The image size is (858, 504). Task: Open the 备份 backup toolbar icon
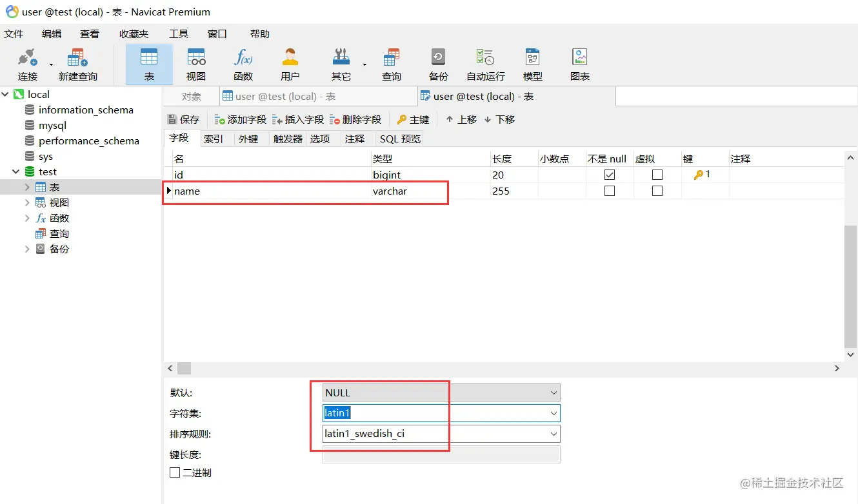coord(438,64)
